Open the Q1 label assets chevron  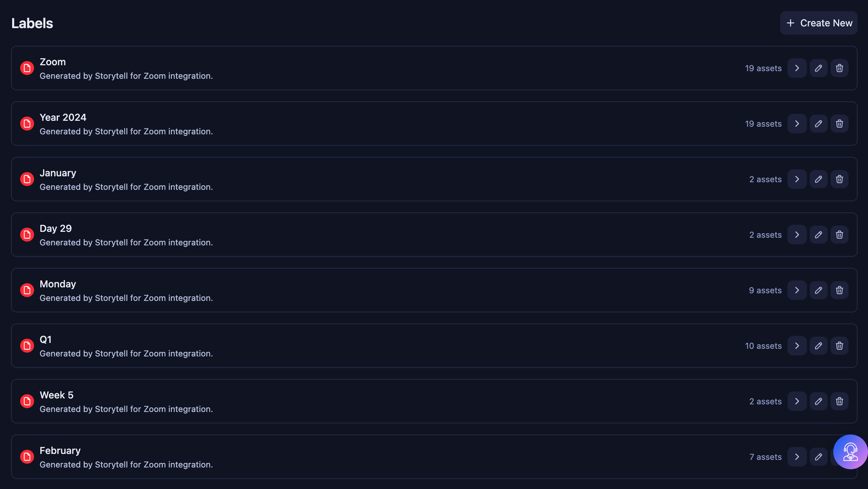797,346
